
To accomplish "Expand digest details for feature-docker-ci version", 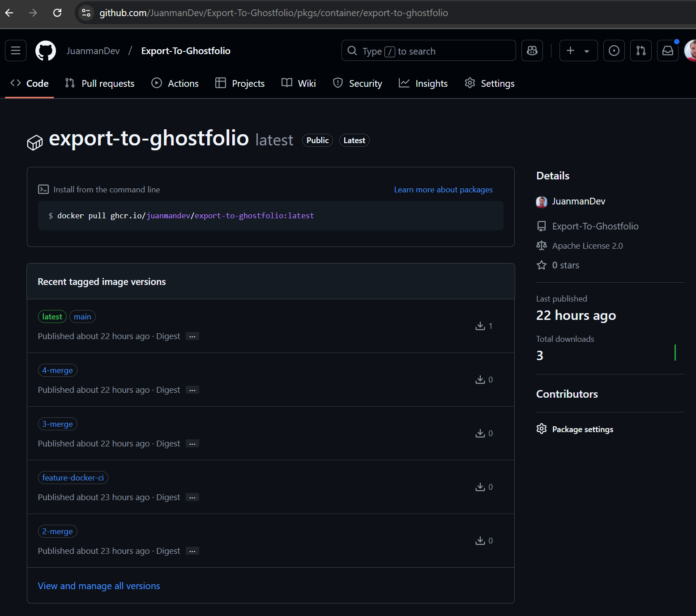I will [192, 497].
